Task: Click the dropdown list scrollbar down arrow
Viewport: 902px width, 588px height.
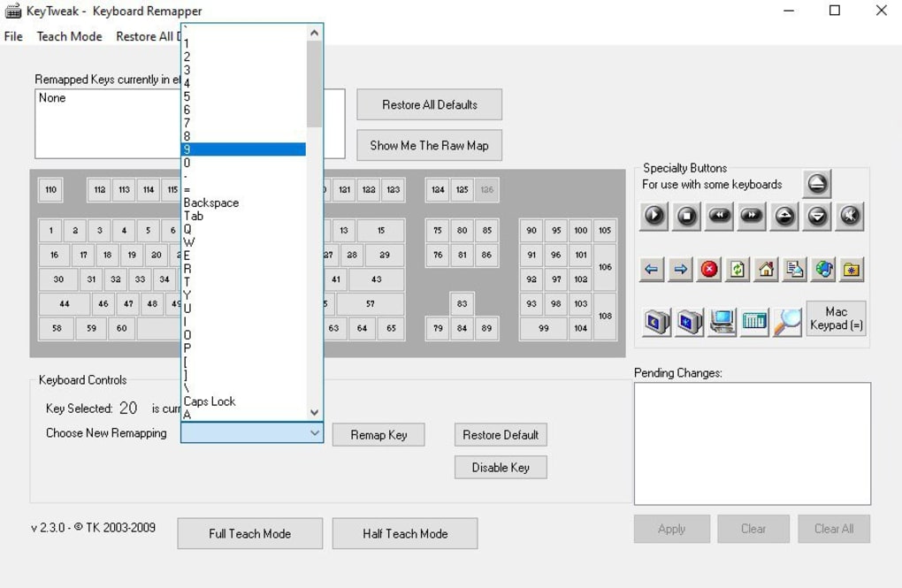Action: pyautogui.click(x=314, y=412)
